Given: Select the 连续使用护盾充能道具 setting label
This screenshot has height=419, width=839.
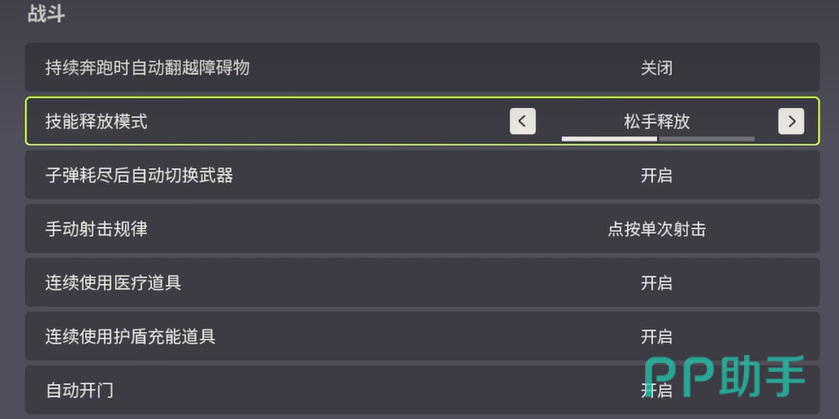Looking at the screenshot, I should (x=130, y=337).
